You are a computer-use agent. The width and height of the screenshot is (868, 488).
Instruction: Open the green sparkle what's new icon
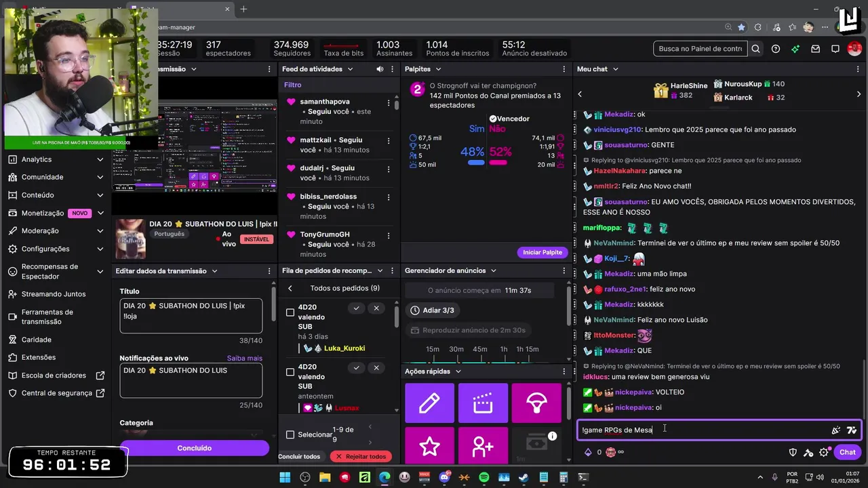pyautogui.click(x=795, y=49)
